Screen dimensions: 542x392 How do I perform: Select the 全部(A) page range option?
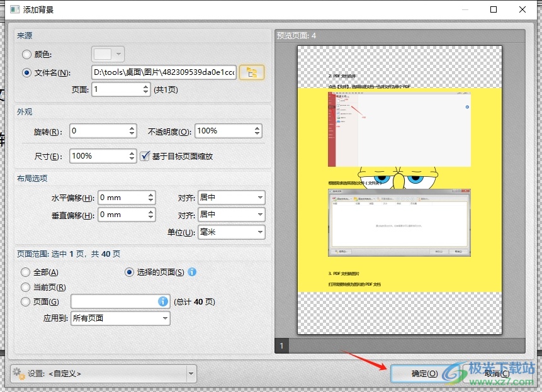[x=25, y=272]
